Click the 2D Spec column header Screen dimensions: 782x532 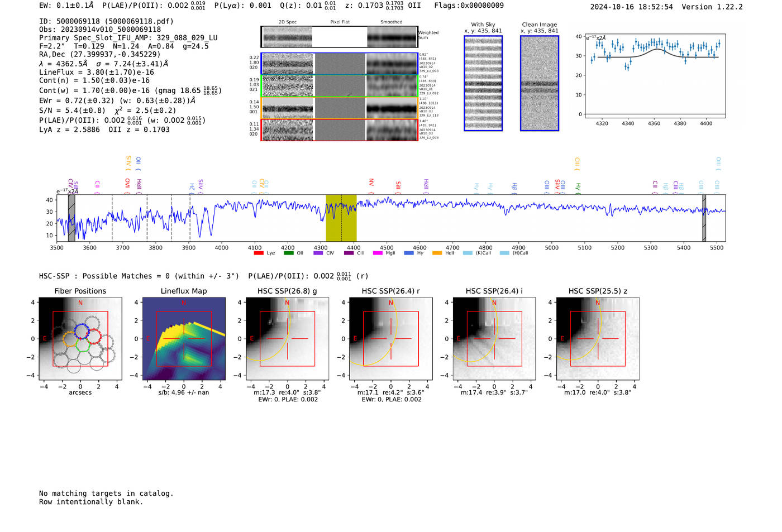288,22
